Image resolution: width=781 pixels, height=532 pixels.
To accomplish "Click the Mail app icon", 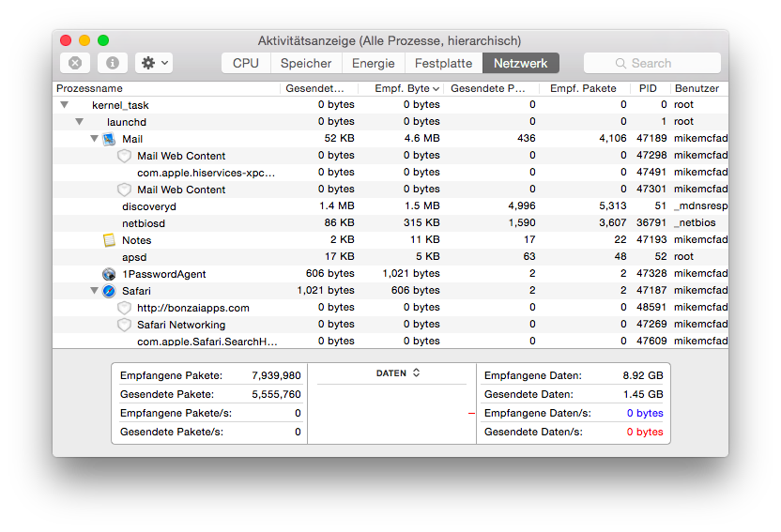I will pyautogui.click(x=109, y=139).
